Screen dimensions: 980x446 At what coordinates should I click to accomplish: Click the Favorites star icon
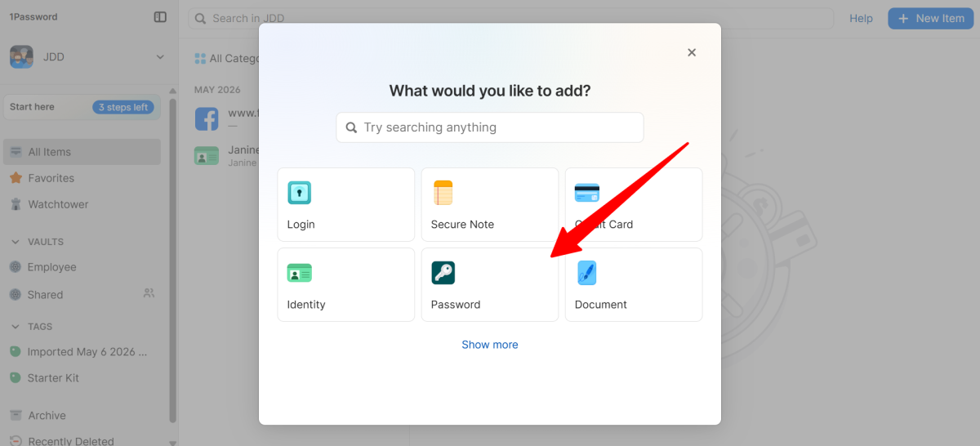click(x=16, y=178)
